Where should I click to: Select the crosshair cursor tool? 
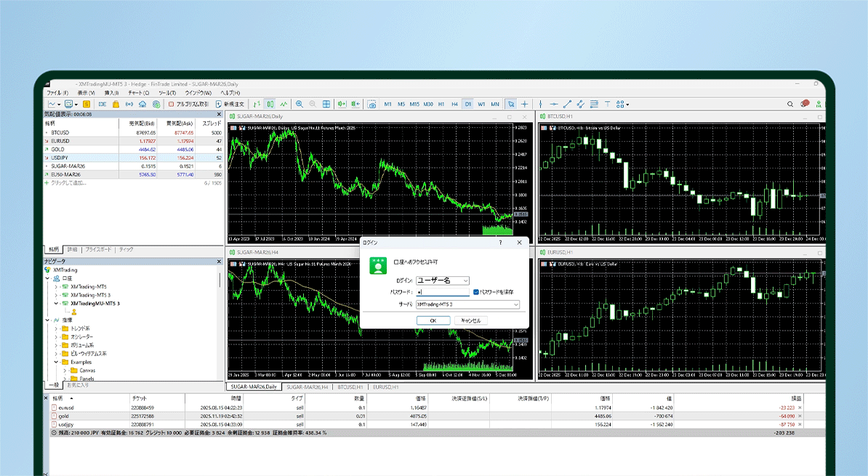point(525,104)
